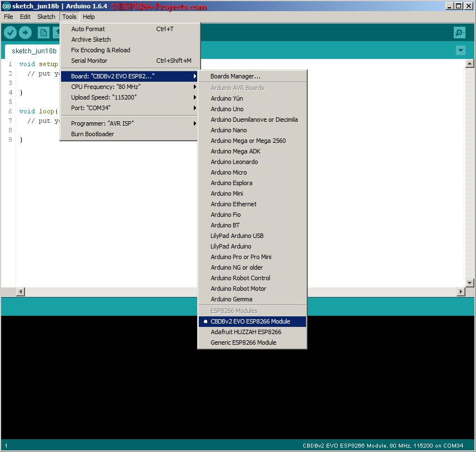Select Arduino Yún board
Viewport: 476px width, 452px height.
(x=252, y=98)
